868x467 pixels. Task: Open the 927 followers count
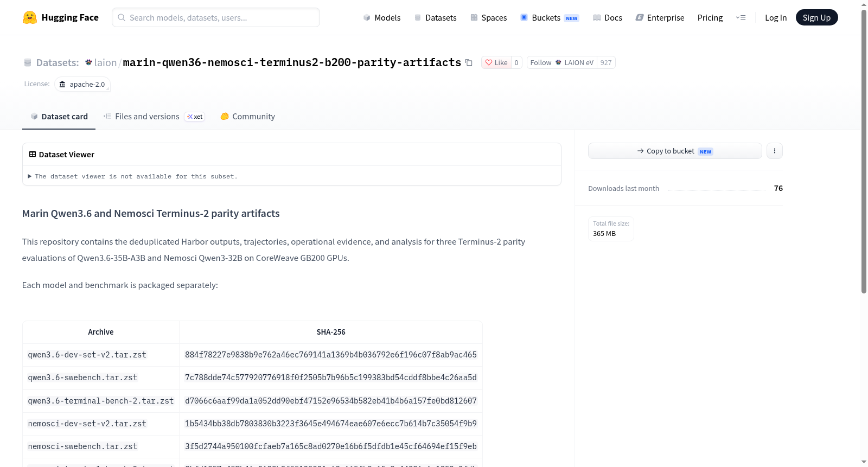(x=606, y=62)
